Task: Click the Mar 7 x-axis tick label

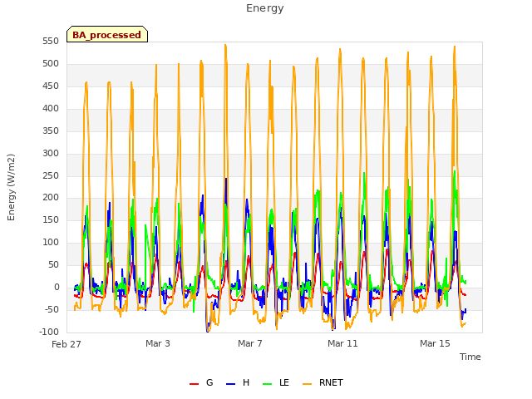Action: pos(250,343)
